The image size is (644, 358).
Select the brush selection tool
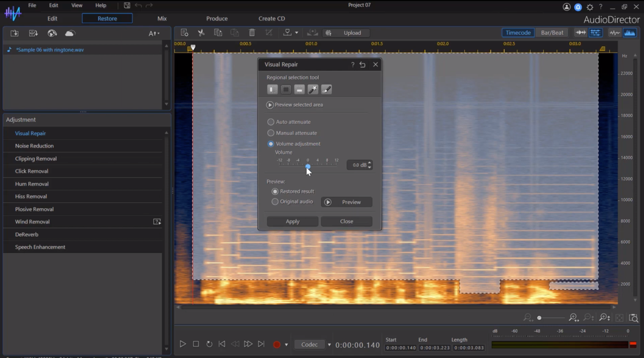pyautogui.click(x=326, y=90)
